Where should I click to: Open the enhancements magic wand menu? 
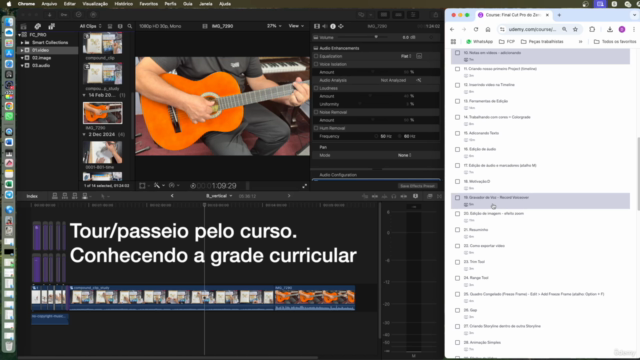coord(158,186)
